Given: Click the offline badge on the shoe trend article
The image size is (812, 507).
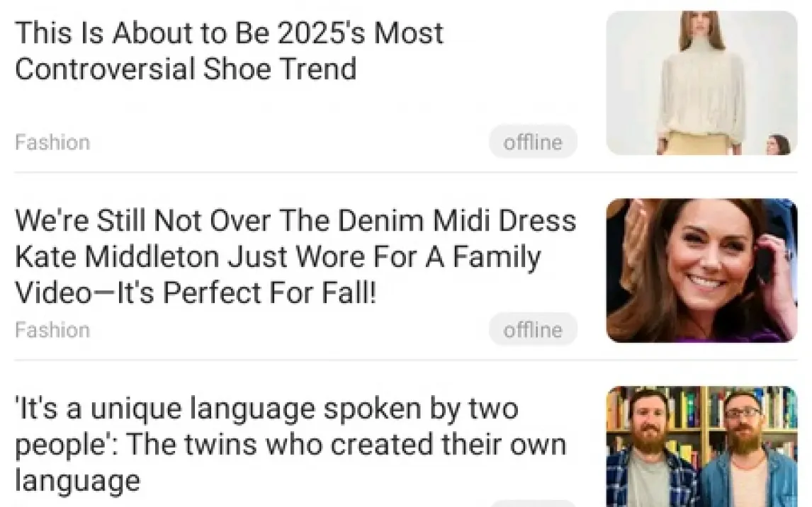Looking at the screenshot, I should coord(533,142).
